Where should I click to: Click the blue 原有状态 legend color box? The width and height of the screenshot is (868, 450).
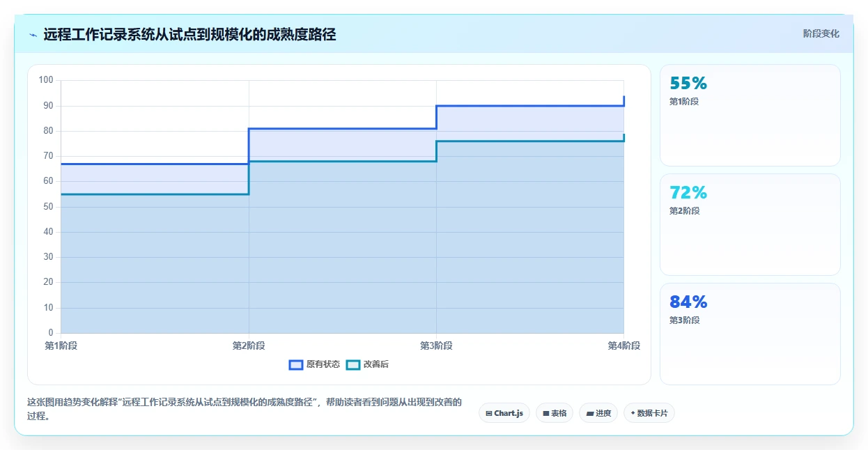click(296, 364)
